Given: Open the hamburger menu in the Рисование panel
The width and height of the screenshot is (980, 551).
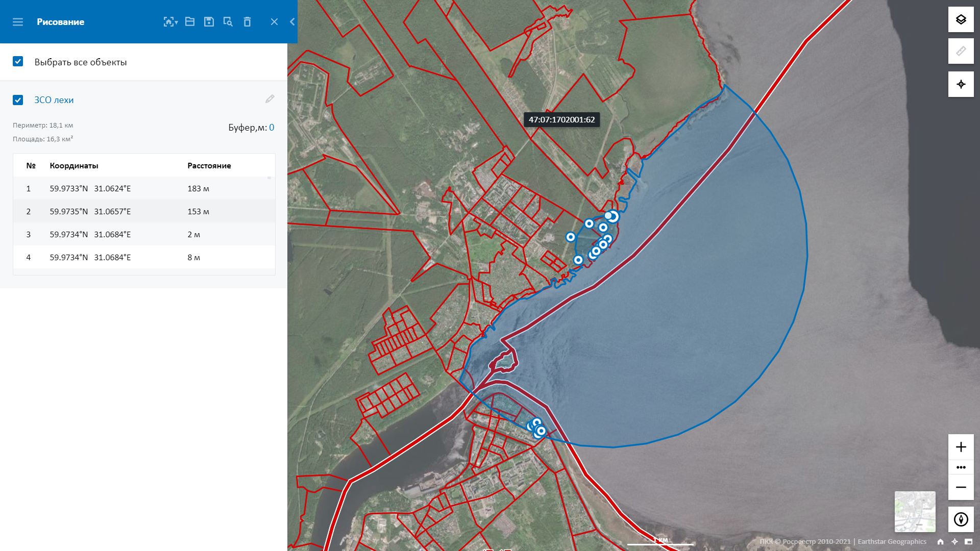Looking at the screenshot, I should pos(18,22).
